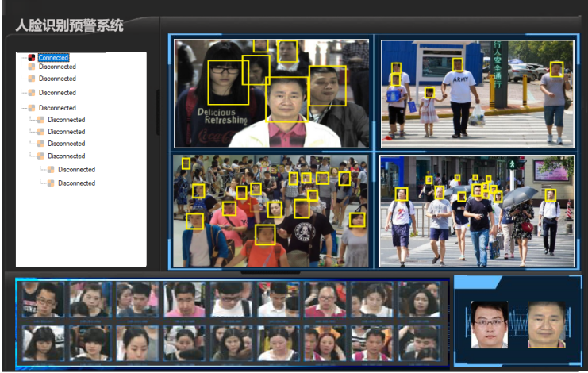Click the face box on the ARMY shirt man
This screenshot has width=588, height=373.
click(457, 65)
